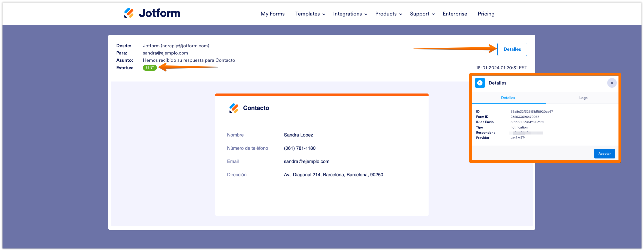
Task: Go to the Enterprise page
Action: click(x=455, y=14)
